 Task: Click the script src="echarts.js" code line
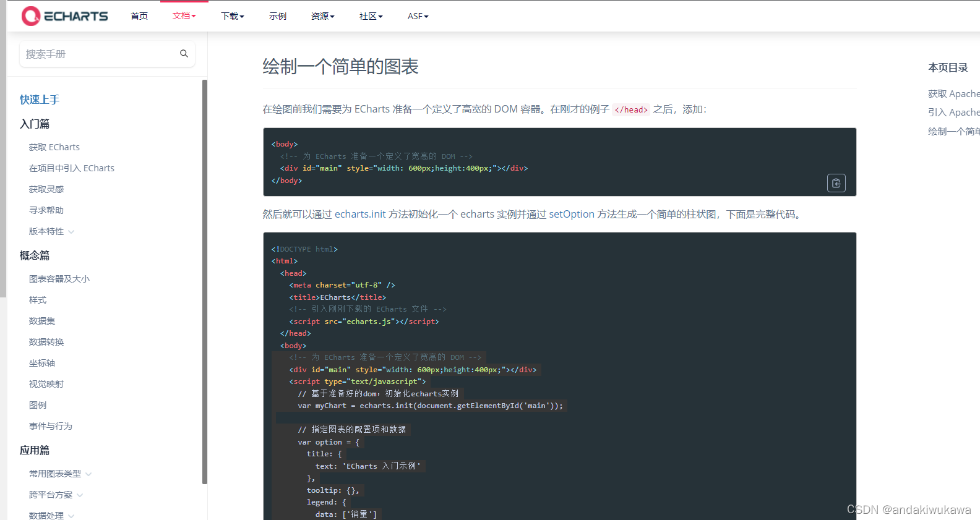pyautogui.click(x=364, y=322)
